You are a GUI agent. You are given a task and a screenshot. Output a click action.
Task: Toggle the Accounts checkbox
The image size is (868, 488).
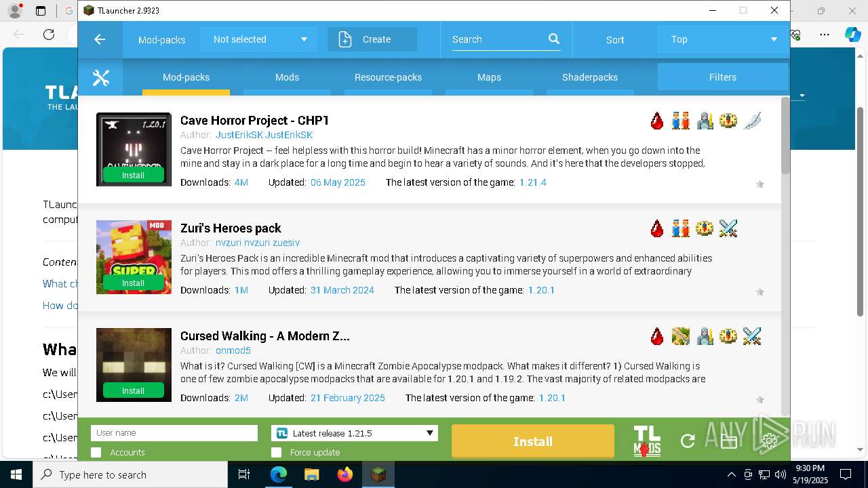pyautogui.click(x=96, y=452)
